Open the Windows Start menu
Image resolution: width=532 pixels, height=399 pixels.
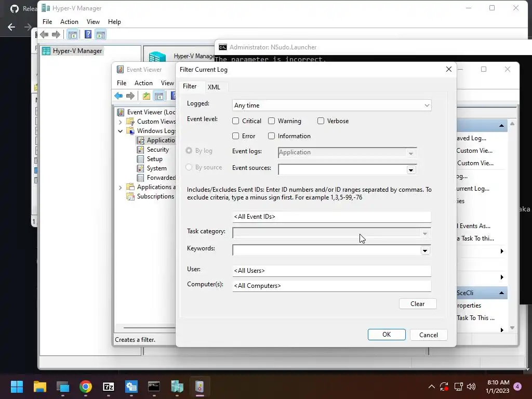point(17,387)
